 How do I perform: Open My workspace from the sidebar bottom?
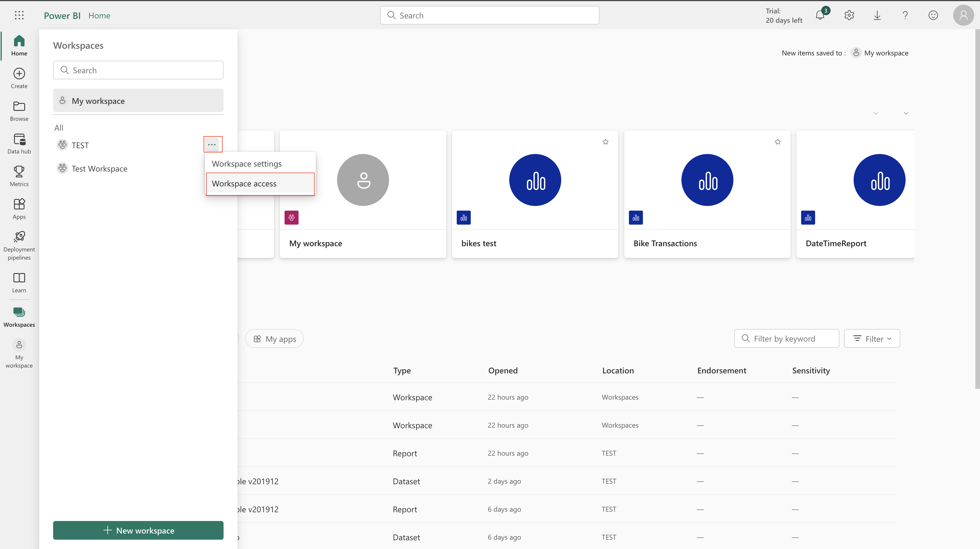click(19, 354)
